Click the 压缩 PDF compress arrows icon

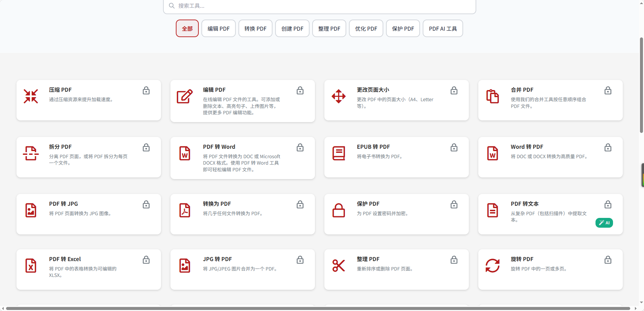[31, 96]
